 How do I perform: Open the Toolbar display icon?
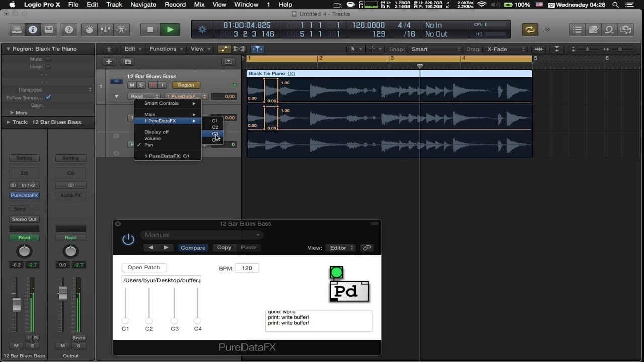pos(49,29)
